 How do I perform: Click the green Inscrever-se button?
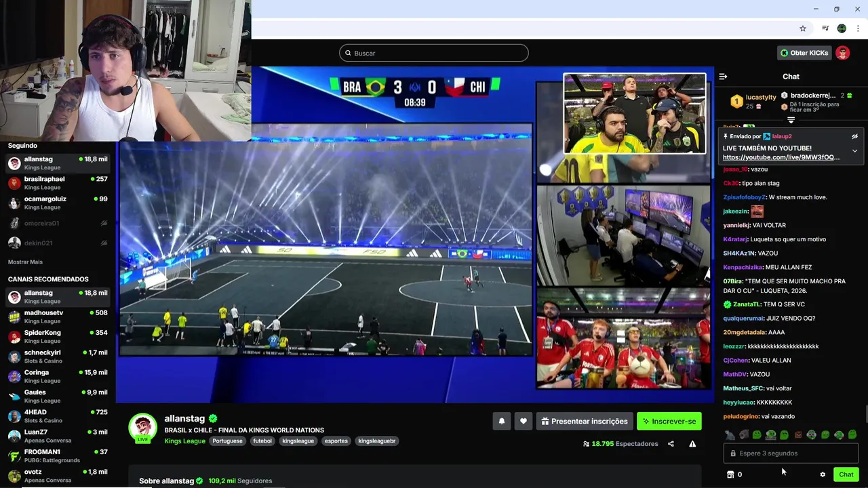tap(669, 421)
